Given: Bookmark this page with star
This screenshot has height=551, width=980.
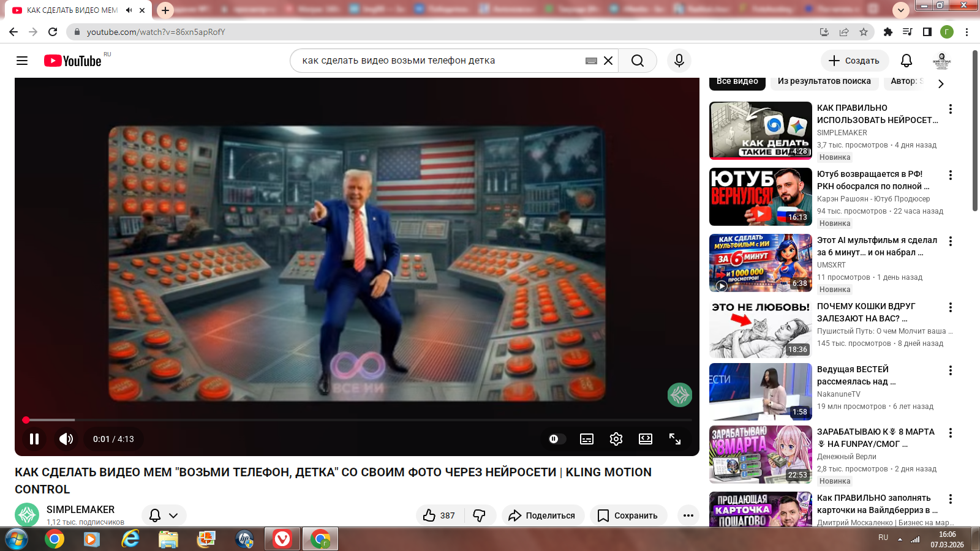Looking at the screenshot, I should [864, 32].
